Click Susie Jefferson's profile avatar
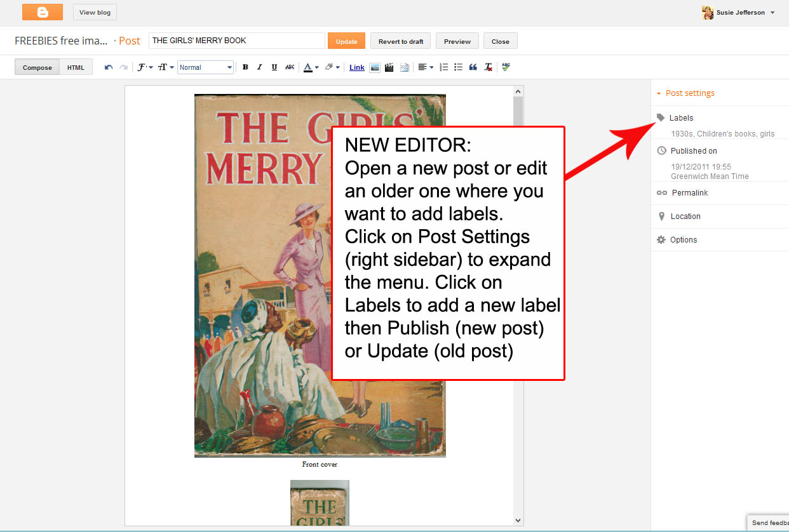 click(708, 13)
